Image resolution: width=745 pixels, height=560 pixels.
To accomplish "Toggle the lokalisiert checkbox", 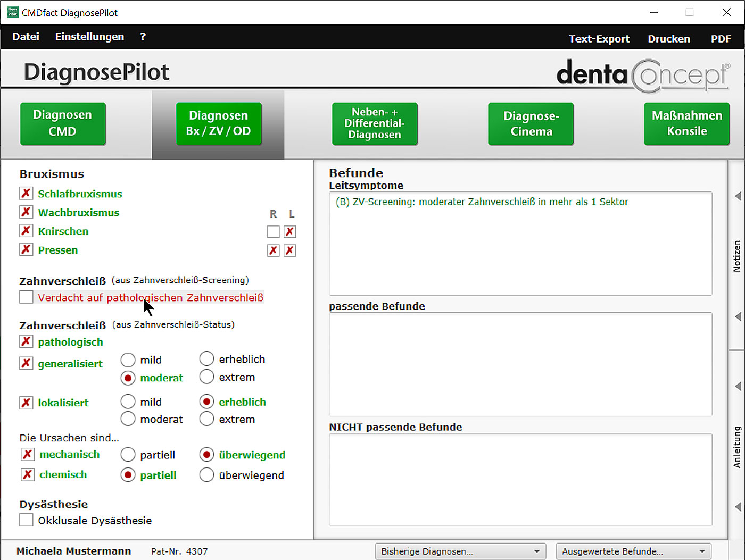I will click(26, 403).
